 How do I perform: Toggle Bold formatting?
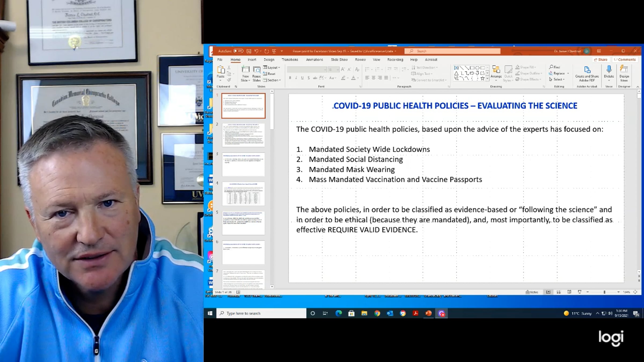290,78
